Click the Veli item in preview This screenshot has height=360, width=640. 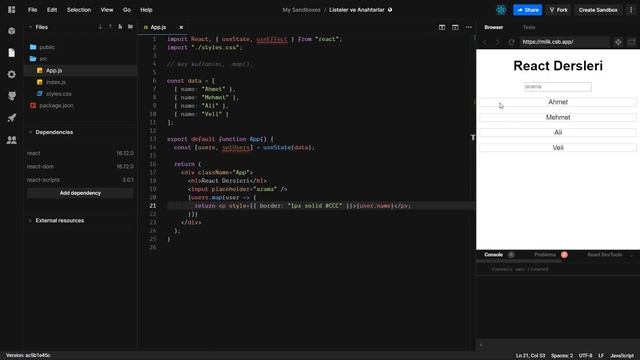(x=558, y=148)
